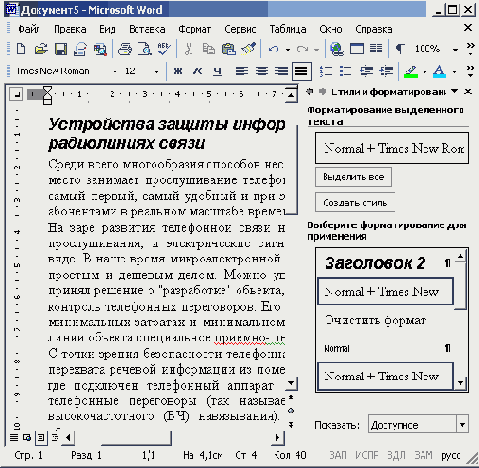Screen dimensions: 479x468
Task: Apply the Заголовок 2 style from the list
Action: tap(375, 263)
